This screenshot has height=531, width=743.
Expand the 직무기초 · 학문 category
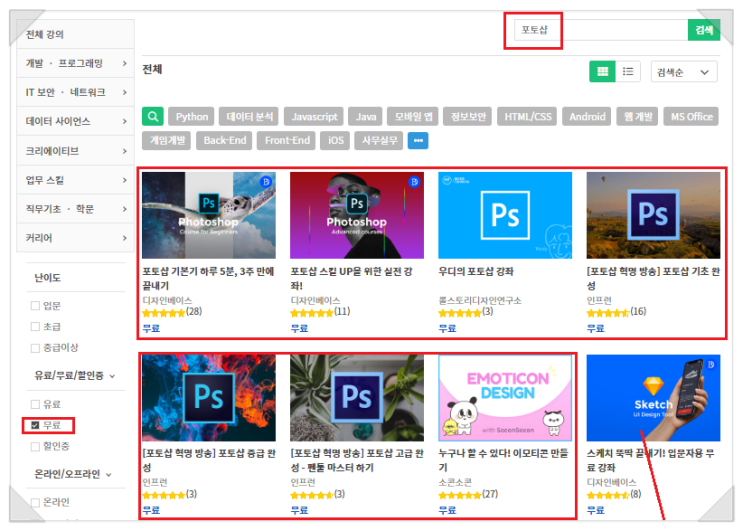coord(75,209)
